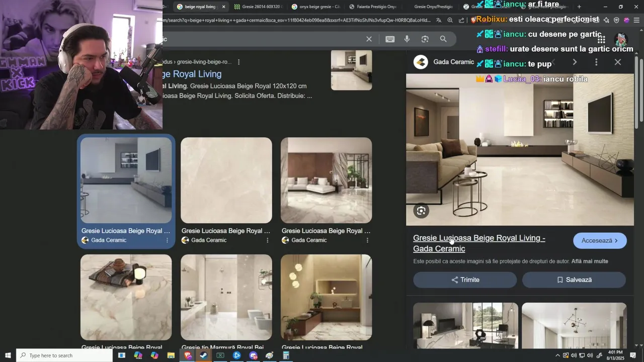
Task: Click the browser address bar URL
Action: pyautogui.click(x=297, y=20)
